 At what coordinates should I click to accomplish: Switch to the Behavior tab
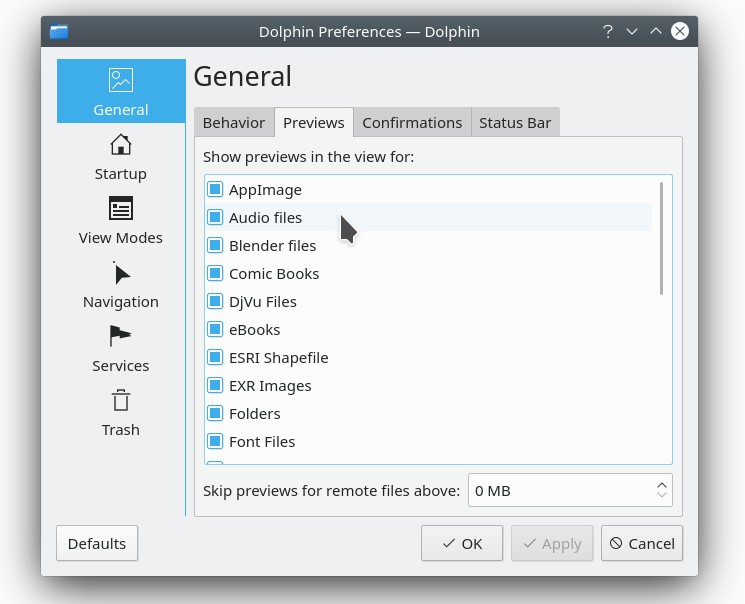click(234, 123)
